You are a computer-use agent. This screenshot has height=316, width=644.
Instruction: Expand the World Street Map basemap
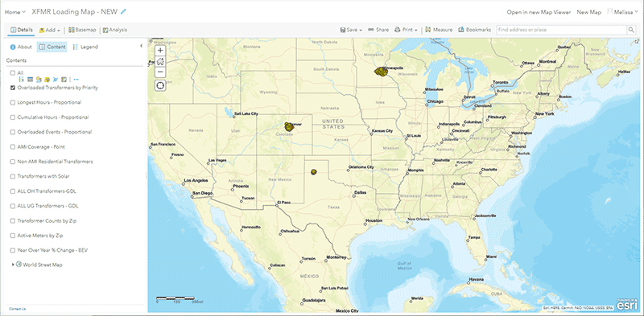pos(13,265)
